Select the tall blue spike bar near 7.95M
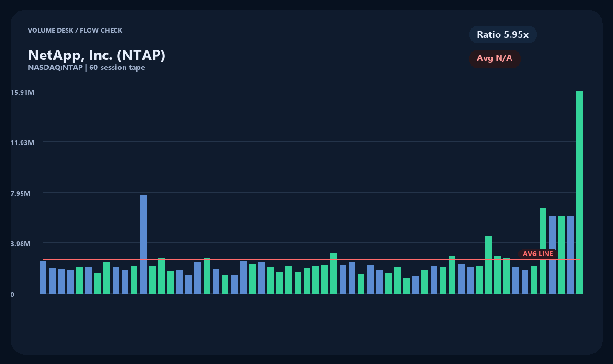The width and height of the screenshot is (613, 364). [143, 244]
